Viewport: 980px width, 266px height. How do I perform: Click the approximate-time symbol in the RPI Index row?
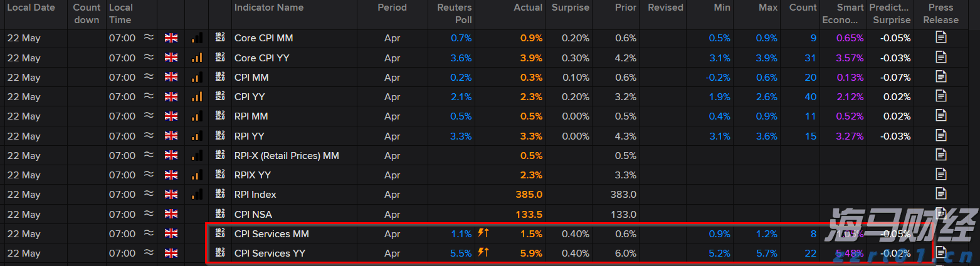tap(149, 195)
